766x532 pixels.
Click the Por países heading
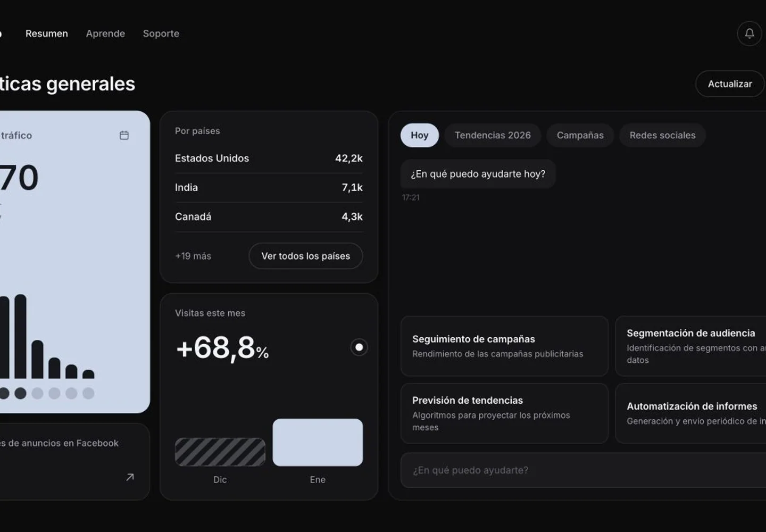click(197, 131)
